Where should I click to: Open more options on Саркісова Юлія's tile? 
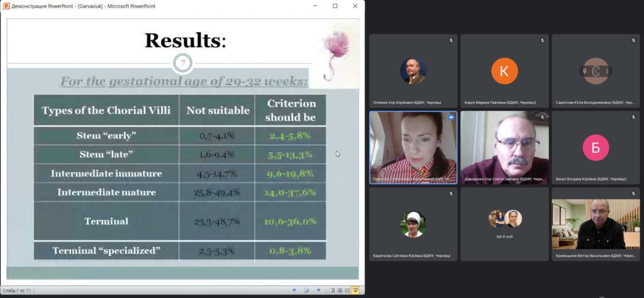click(x=607, y=71)
